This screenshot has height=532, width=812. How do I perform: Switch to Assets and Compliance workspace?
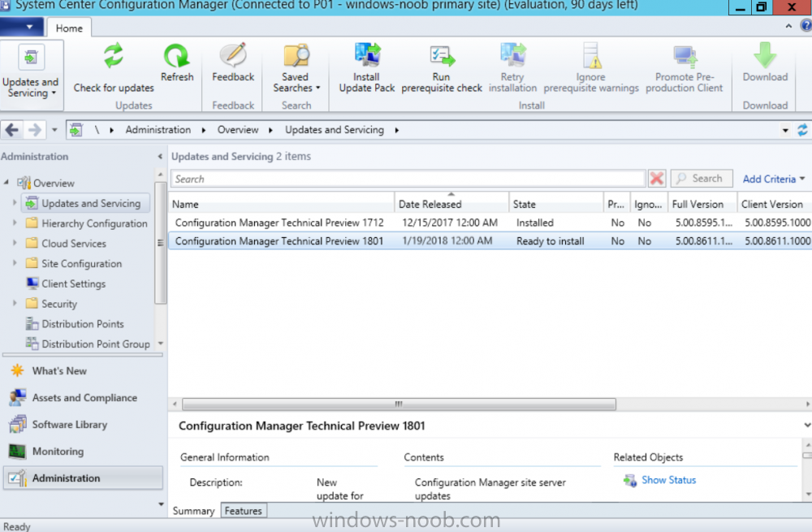83,398
